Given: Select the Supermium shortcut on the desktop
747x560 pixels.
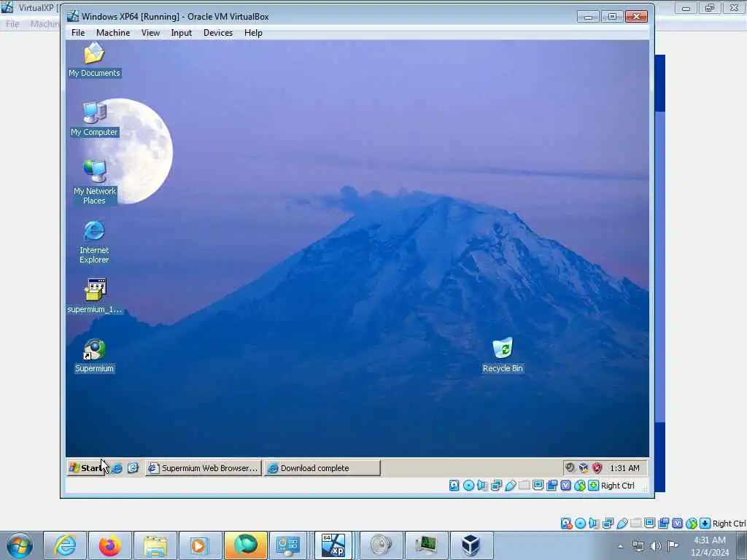Looking at the screenshot, I should [x=94, y=355].
